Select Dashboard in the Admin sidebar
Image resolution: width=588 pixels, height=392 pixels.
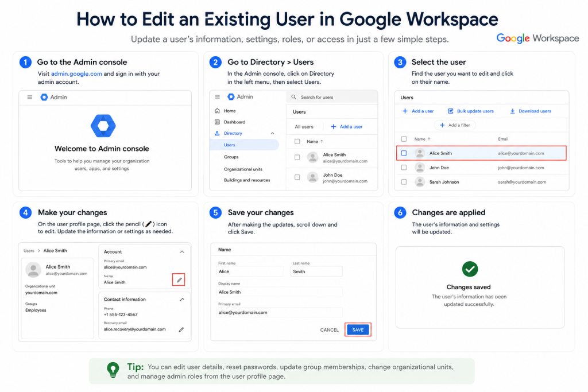tap(234, 122)
